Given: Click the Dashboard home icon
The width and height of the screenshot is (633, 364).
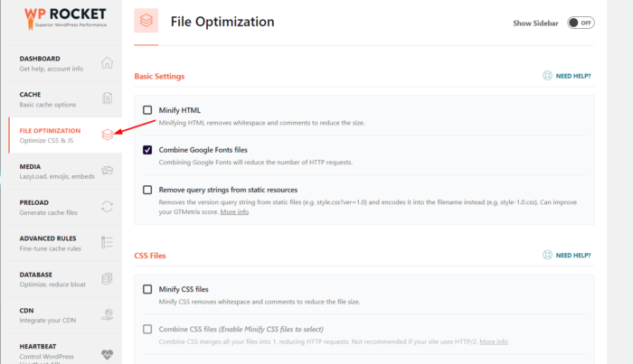Looking at the screenshot, I should 107,63.
